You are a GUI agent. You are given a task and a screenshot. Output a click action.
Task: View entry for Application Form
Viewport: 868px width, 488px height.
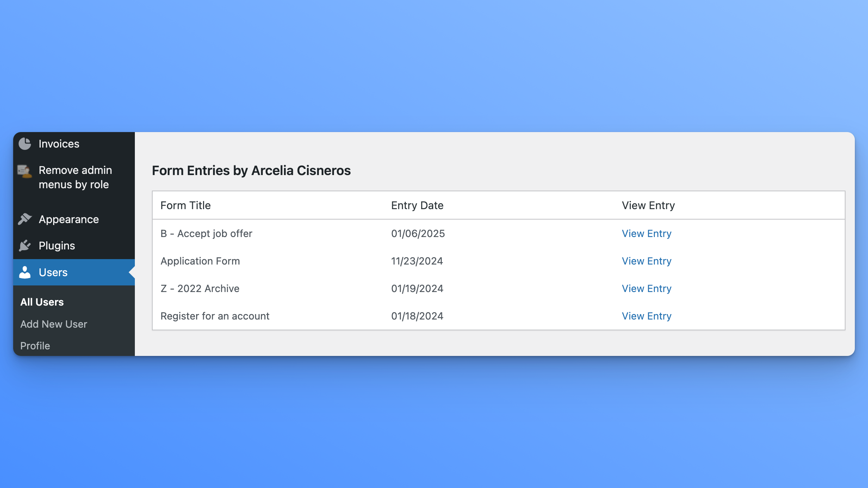pyautogui.click(x=646, y=261)
